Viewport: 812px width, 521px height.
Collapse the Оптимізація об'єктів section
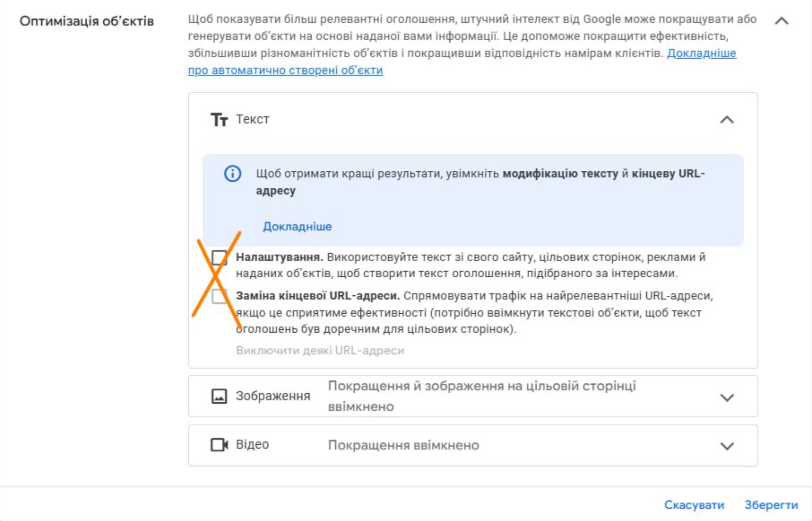click(781, 21)
